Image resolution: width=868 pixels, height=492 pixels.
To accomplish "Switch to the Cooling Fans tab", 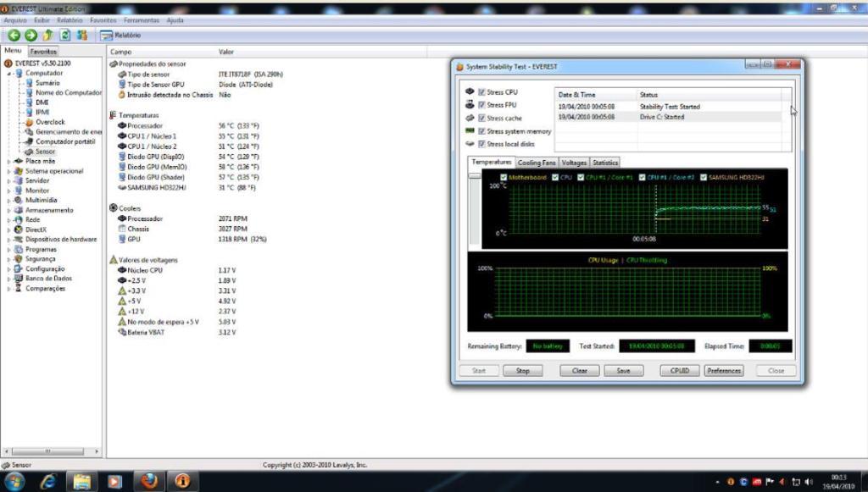I will [537, 163].
